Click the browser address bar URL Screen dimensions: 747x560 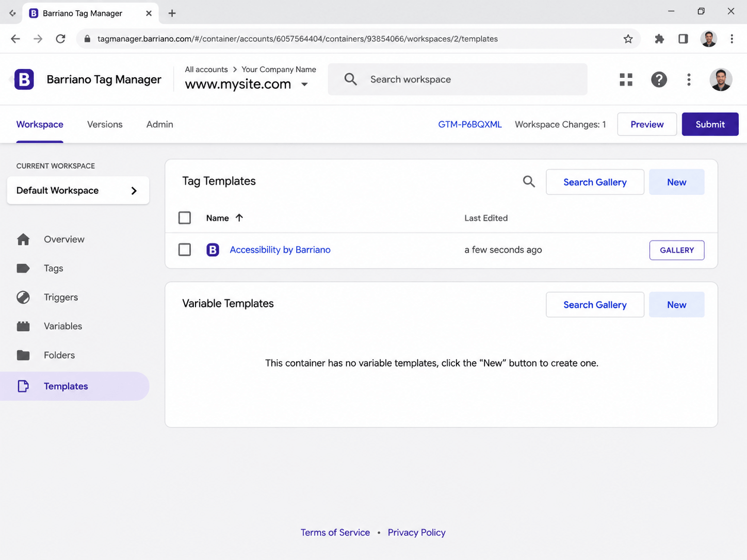298,39
